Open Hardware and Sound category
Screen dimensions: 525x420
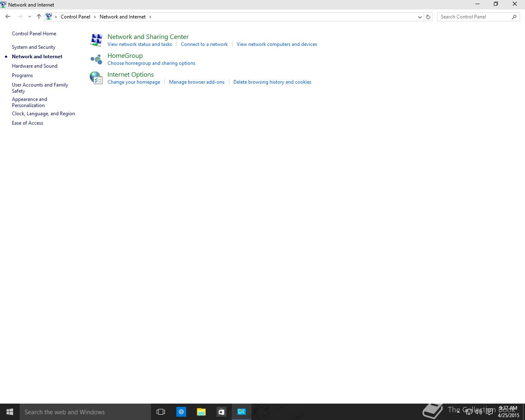tap(34, 66)
